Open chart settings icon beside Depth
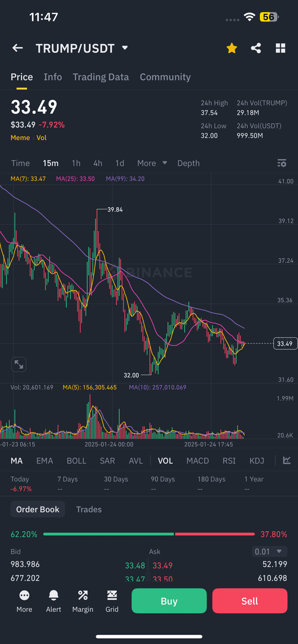Image resolution: width=298 pixels, height=644 pixels. click(282, 163)
